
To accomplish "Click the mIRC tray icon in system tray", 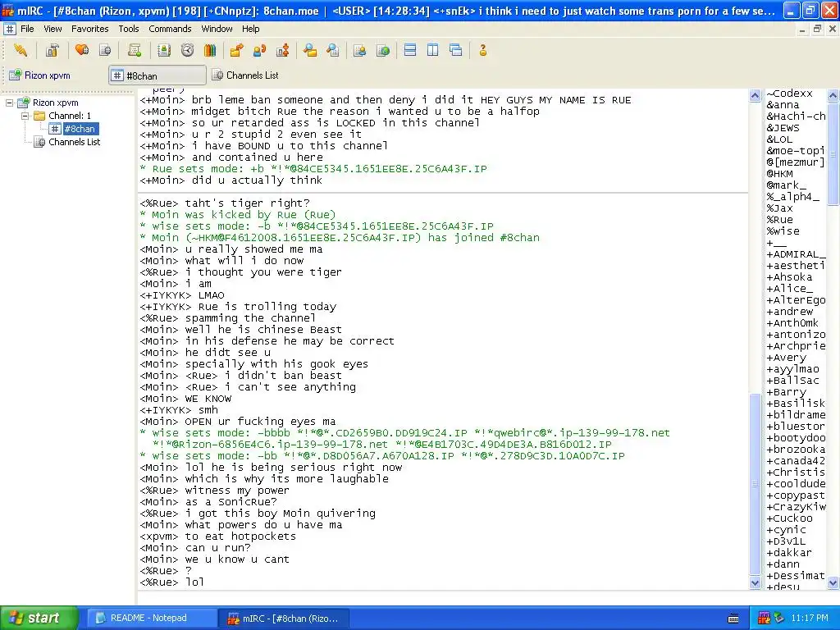I will click(764, 618).
